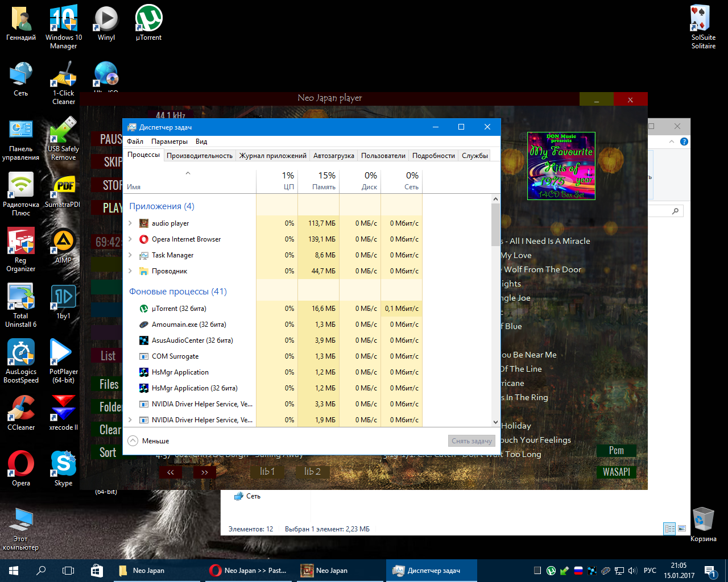Open the action center notifications icon
Viewport: 728px width, 582px height.
710,571
